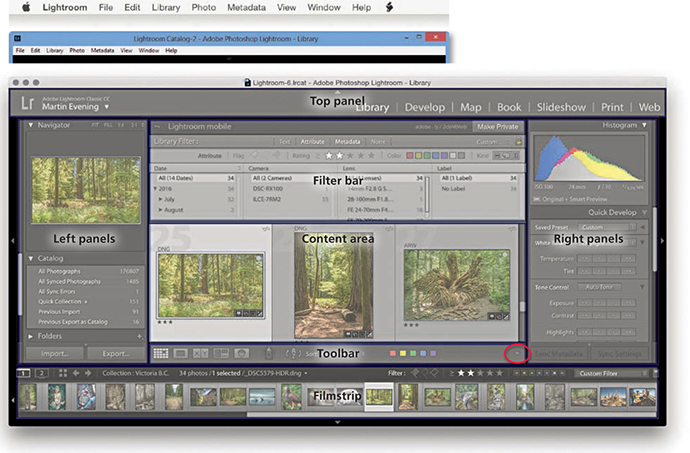Image resolution: width=690 pixels, height=453 pixels.
Task: Hide the left panels via edge arrow
Action: (13, 241)
